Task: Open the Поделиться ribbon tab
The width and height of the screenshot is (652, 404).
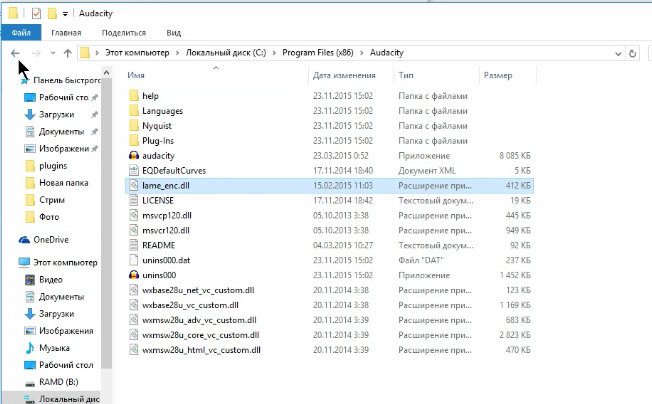Action: [x=123, y=33]
